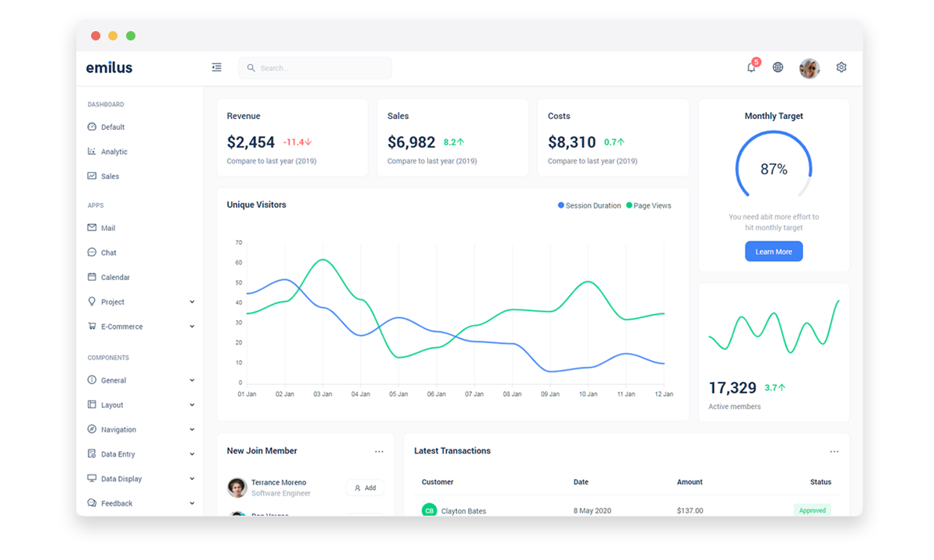This screenshot has width=934, height=560.
Task: Click the search magnifier icon
Action: coord(251,68)
